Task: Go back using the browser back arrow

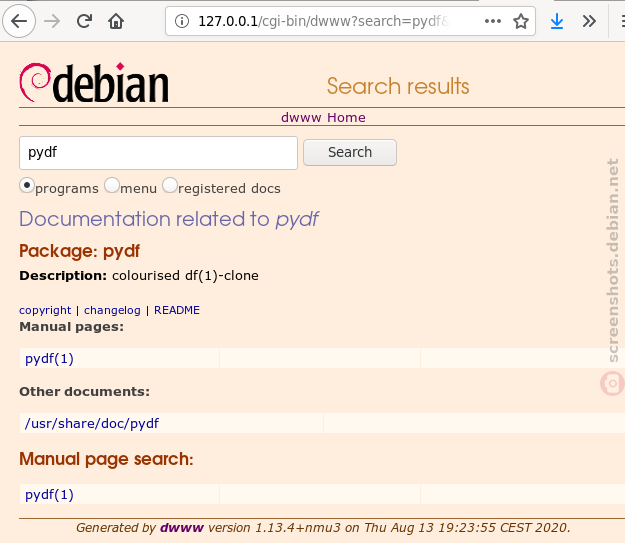Action: pos(19,21)
